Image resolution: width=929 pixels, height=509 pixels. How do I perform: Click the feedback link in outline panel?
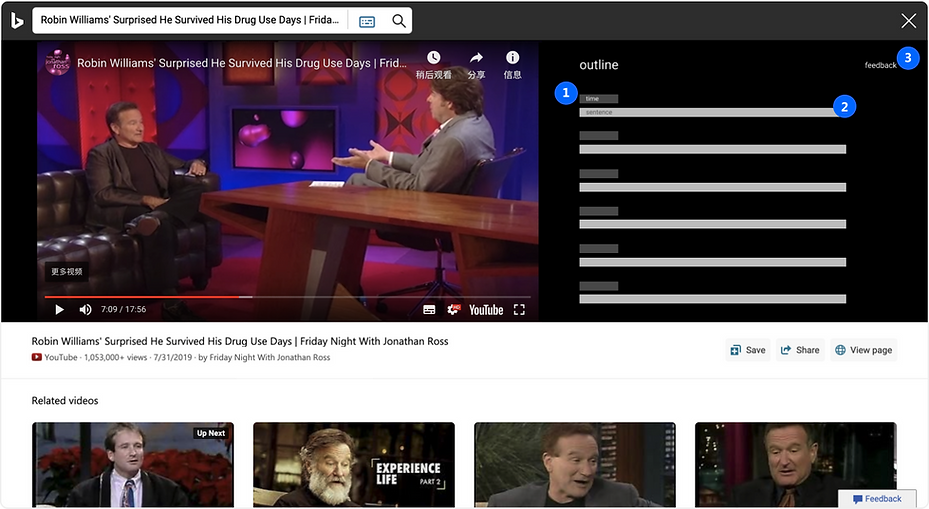tap(880, 65)
